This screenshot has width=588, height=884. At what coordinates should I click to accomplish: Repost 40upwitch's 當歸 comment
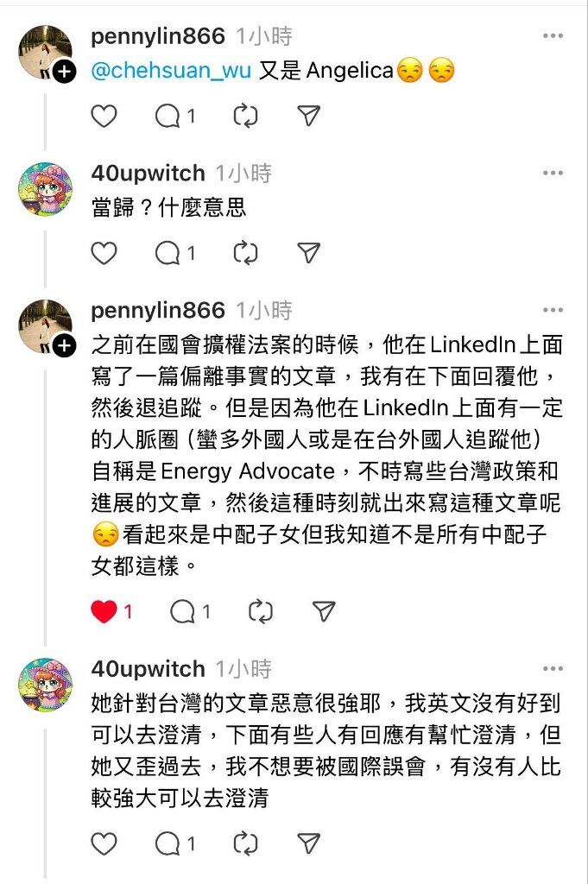point(246,253)
